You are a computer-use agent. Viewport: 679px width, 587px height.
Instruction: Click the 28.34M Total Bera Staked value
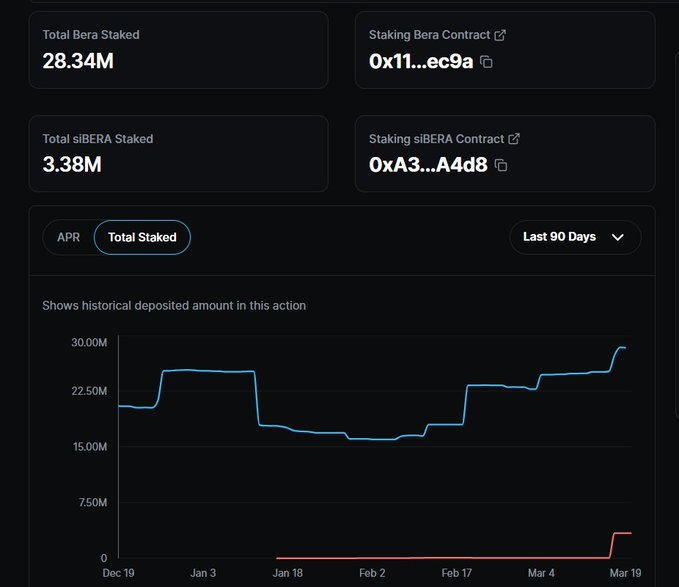(x=78, y=61)
